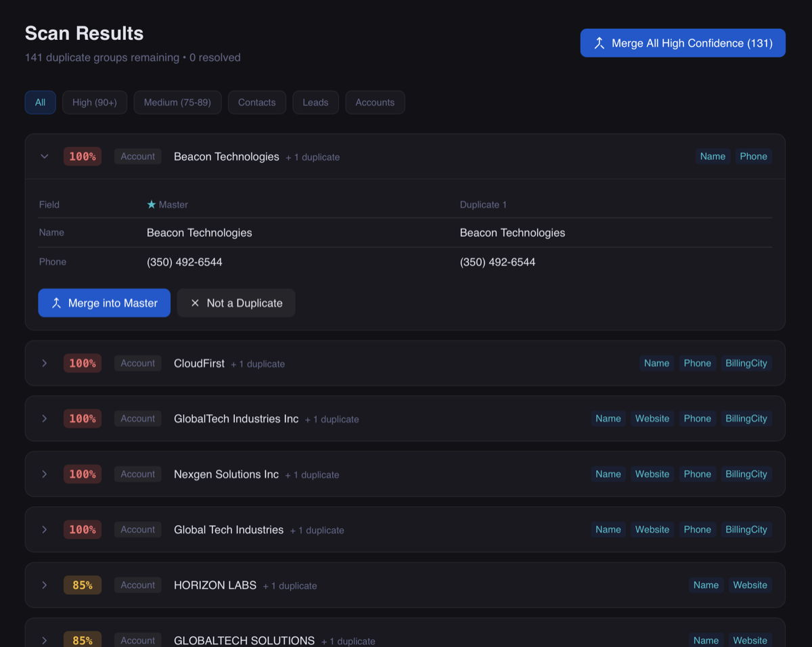This screenshot has height=647, width=812.
Task: Mark Beacon Technologies as Not a Duplicate
Action: [236, 303]
